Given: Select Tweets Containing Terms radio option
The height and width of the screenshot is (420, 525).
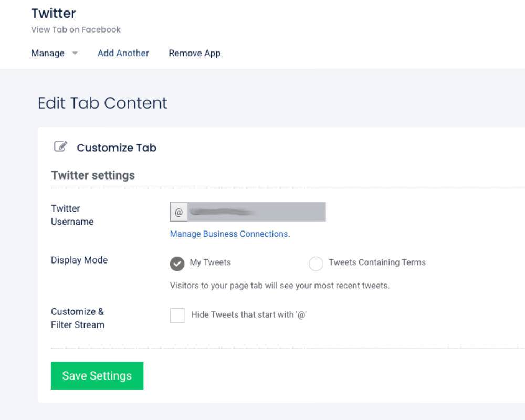Looking at the screenshot, I should coord(316,264).
